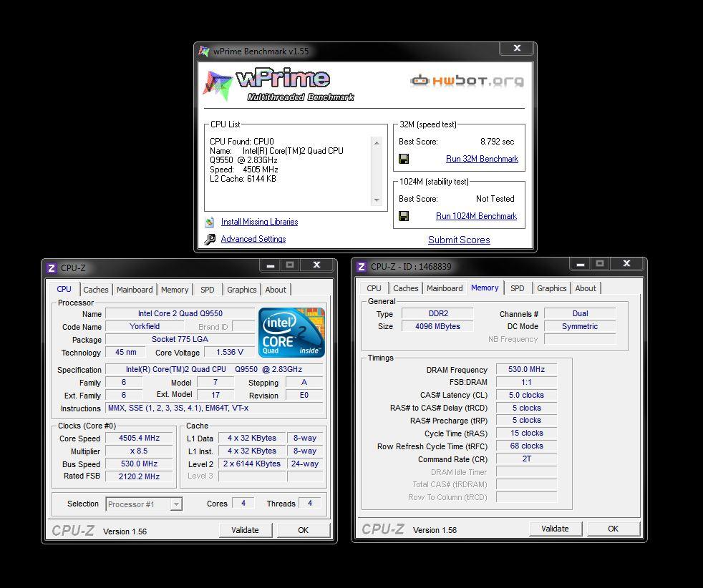Image resolution: width=703 pixels, height=588 pixels.
Task: Click the Code Name field Yorkfield
Action: (x=145, y=326)
